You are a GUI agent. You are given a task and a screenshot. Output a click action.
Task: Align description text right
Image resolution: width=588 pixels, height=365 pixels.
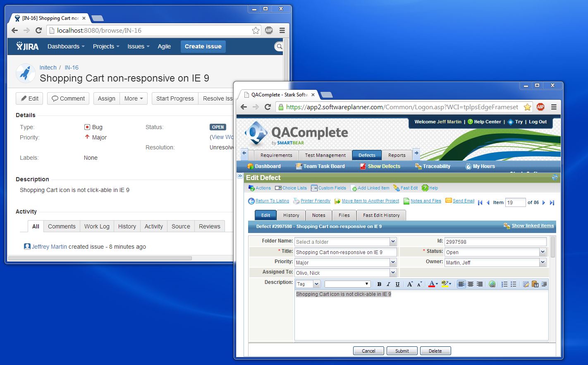[x=480, y=284]
